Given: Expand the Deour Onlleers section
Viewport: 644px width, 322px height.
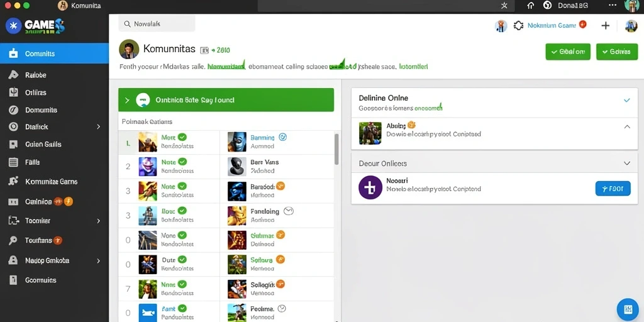Looking at the screenshot, I should click(627, 163).
